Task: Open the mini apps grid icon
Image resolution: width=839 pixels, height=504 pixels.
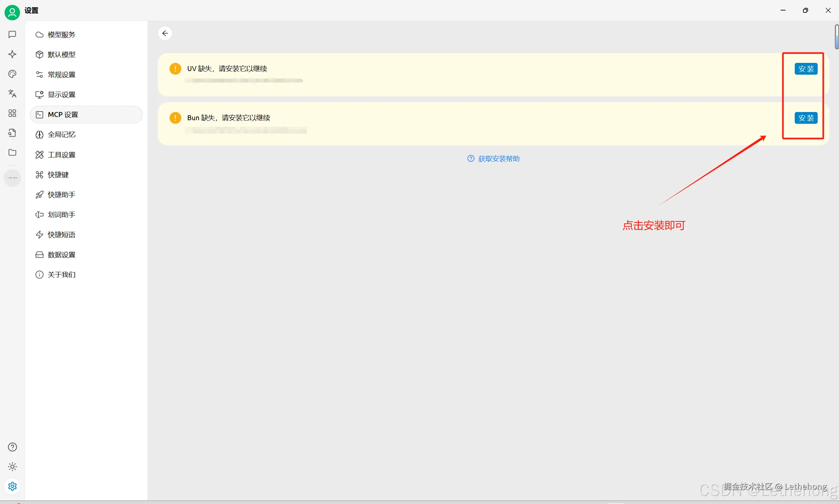Action: [12, 113]
